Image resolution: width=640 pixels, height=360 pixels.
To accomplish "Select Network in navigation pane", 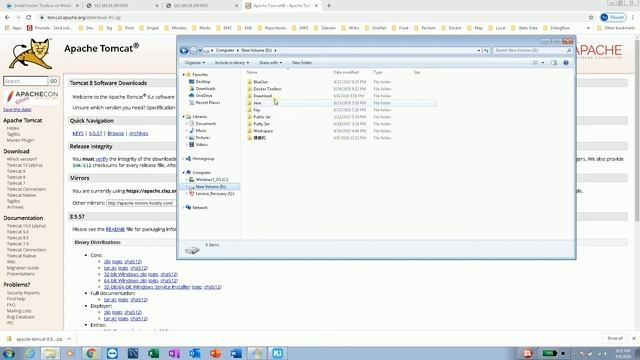I will [x=200, y=207].
